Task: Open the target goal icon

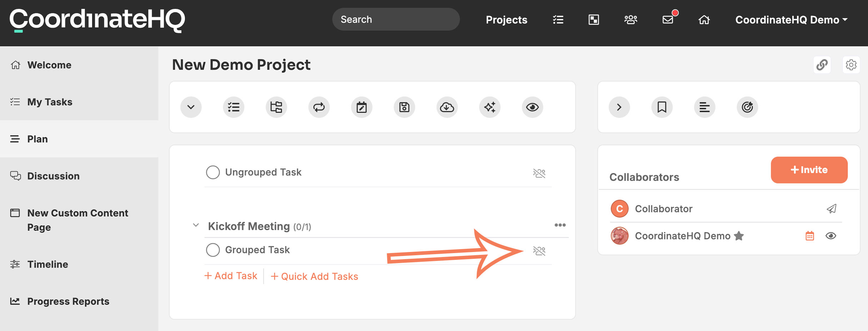Action: (747, 107)
